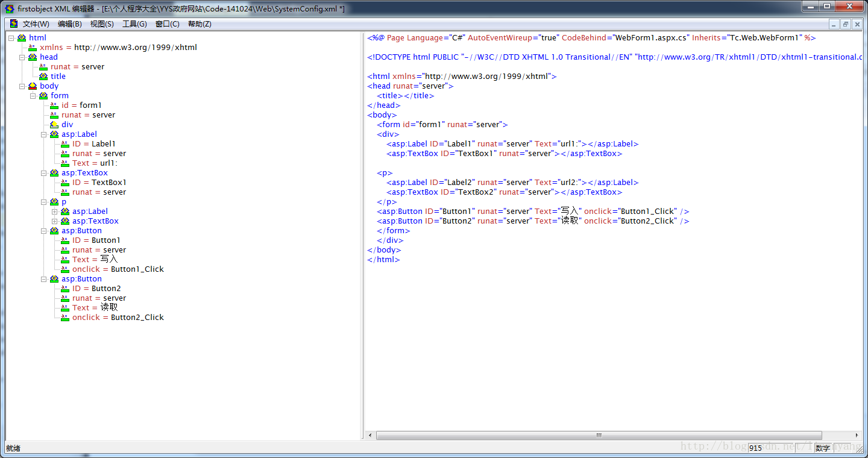The image size is (868, 458).
Task: Select the body element icon
Action: pyautogui.click(x=33, y=86)
